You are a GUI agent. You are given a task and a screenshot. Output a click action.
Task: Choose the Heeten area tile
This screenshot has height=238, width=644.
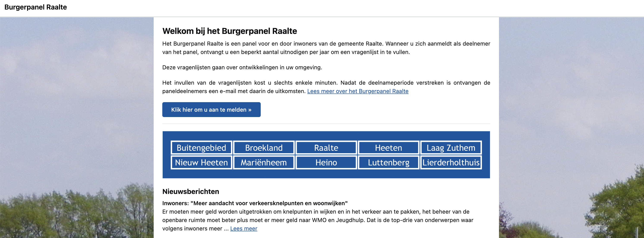(x=388, y=148)
